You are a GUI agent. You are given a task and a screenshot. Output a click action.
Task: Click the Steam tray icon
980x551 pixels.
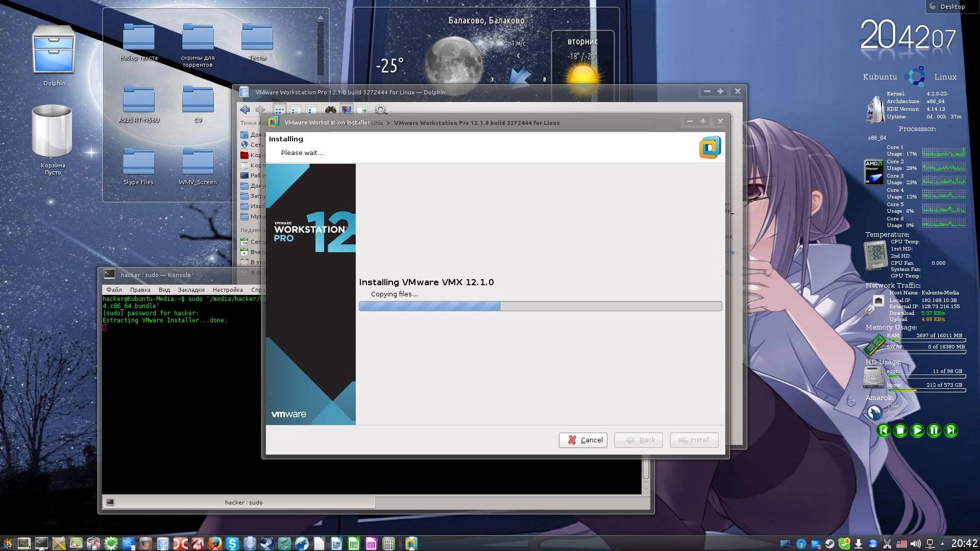coord(829,544)
